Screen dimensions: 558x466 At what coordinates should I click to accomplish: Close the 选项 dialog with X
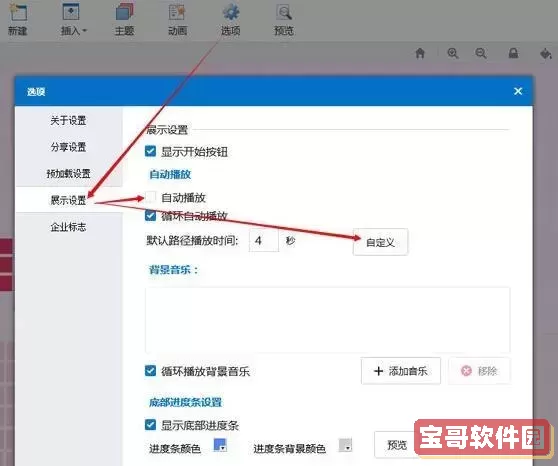pyautogui.click(x=518, y=91)
